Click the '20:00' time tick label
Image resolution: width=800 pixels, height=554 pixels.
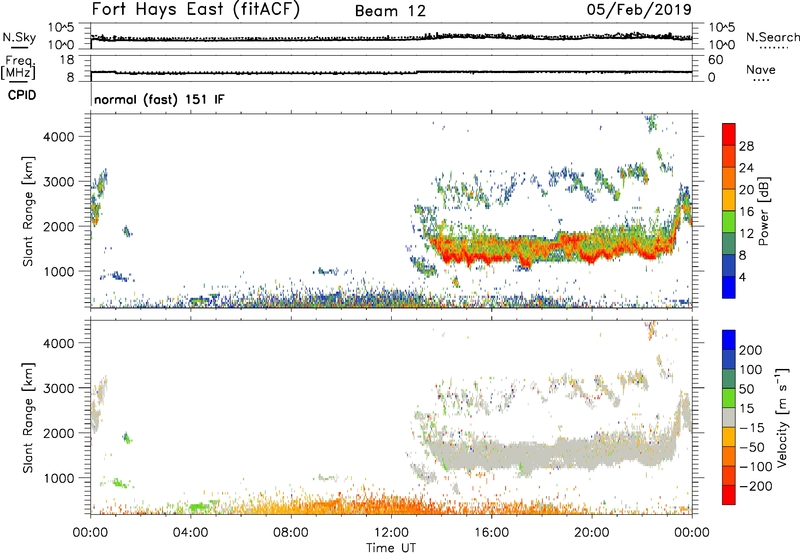591,533
